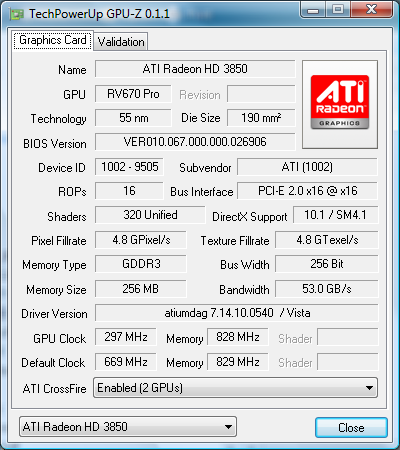Viewport: 400px width, 450px height.
Task: Click the Technology label
Action: pos(59,119)
